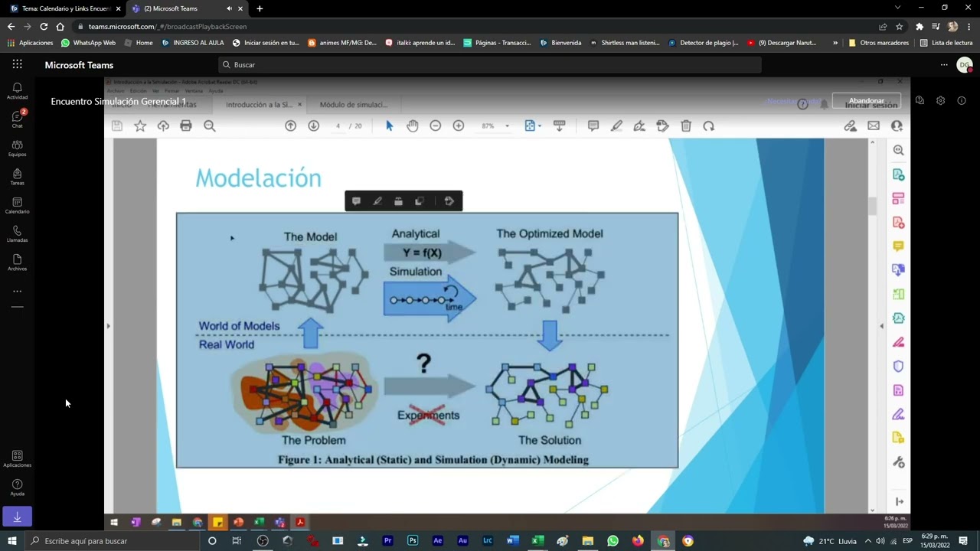Open Acrobat right panel search tool
The height and width of the screenshot is (551, 980).
899,151
